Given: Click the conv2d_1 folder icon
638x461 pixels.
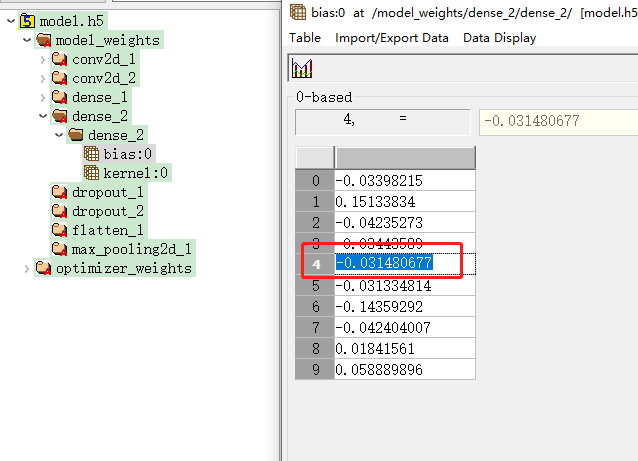Looking at the screenshot, I should [x=59, y=59].
